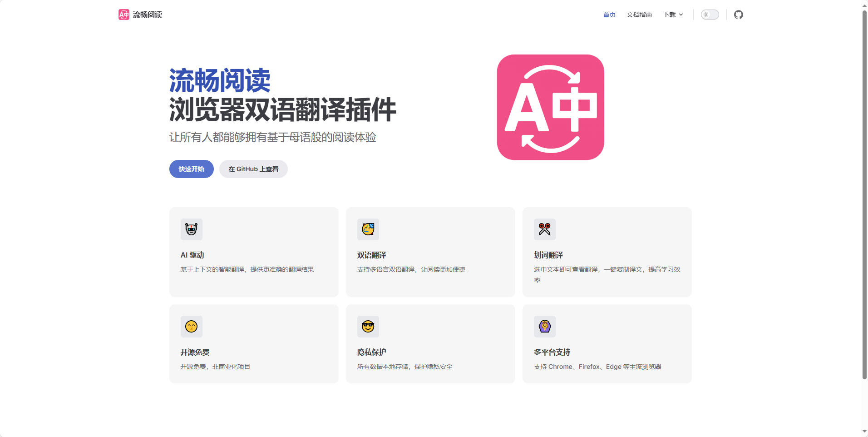Expand the 下载 dropdown menu

(x=673, y=15)
